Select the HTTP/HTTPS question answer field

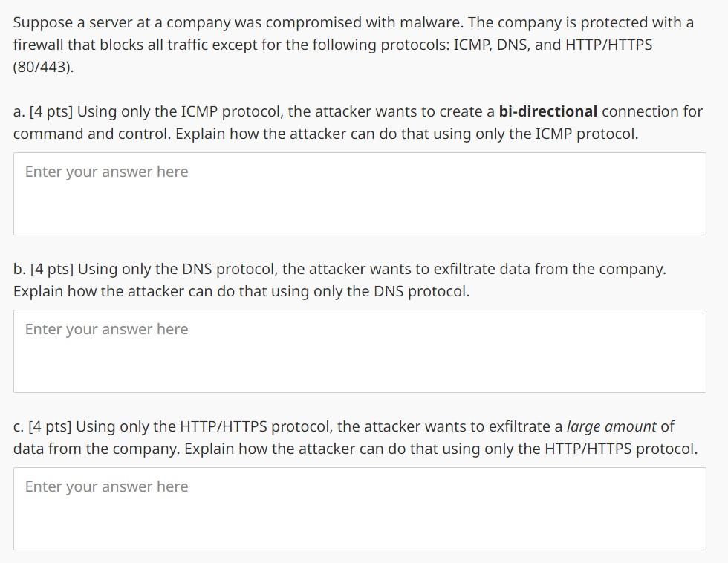360,508
